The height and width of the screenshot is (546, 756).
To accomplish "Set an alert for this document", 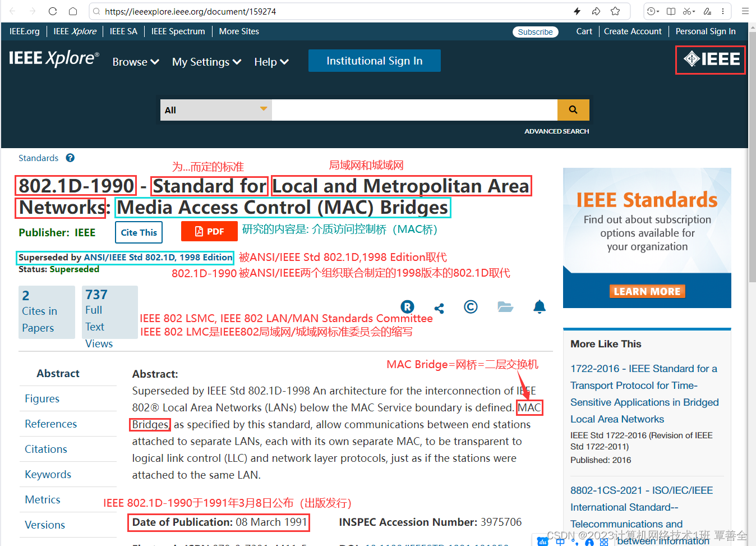I will click(540, 307).
